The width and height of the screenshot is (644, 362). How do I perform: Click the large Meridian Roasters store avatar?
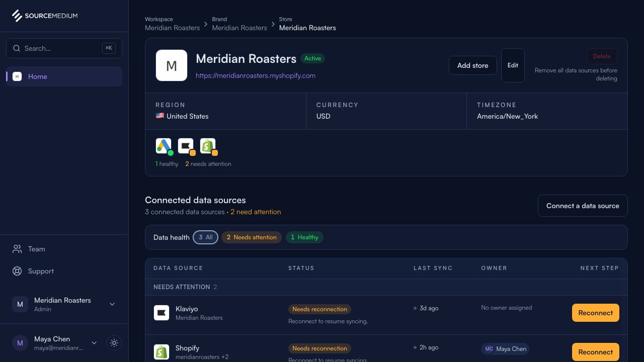pyautogui.click(x=172, y=65)
